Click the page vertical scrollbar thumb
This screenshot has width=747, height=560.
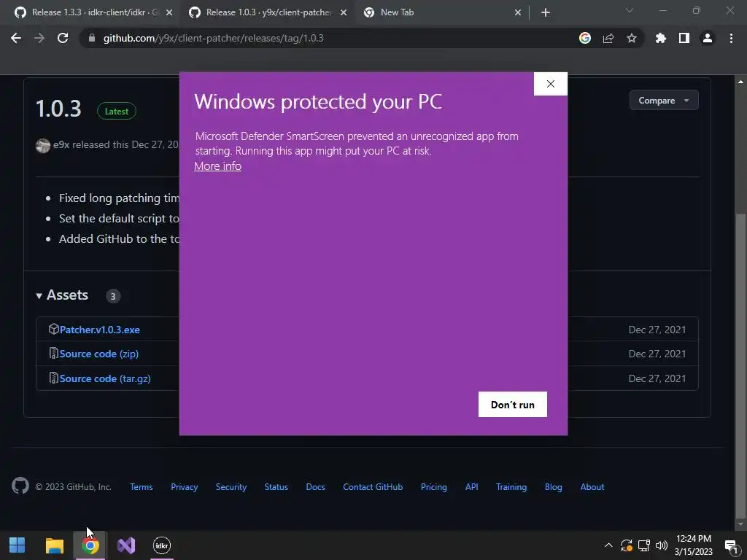click(740, 365)
